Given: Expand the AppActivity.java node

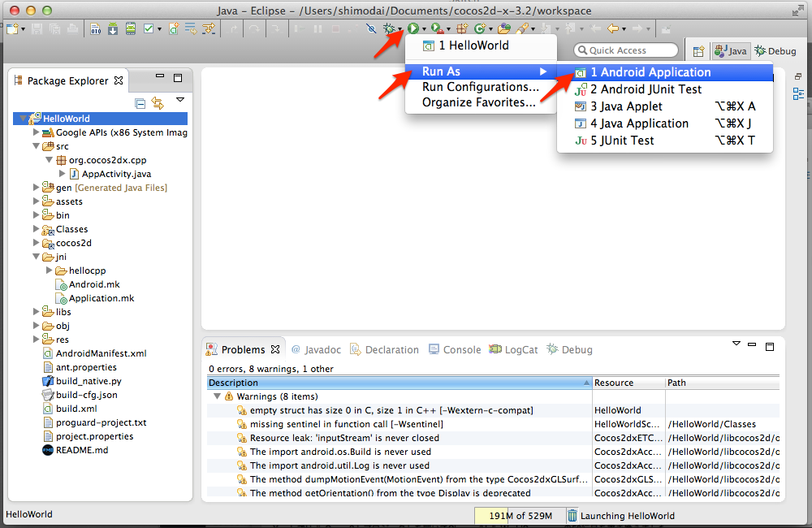Looking at the screenshot, I should pos(62,174).
